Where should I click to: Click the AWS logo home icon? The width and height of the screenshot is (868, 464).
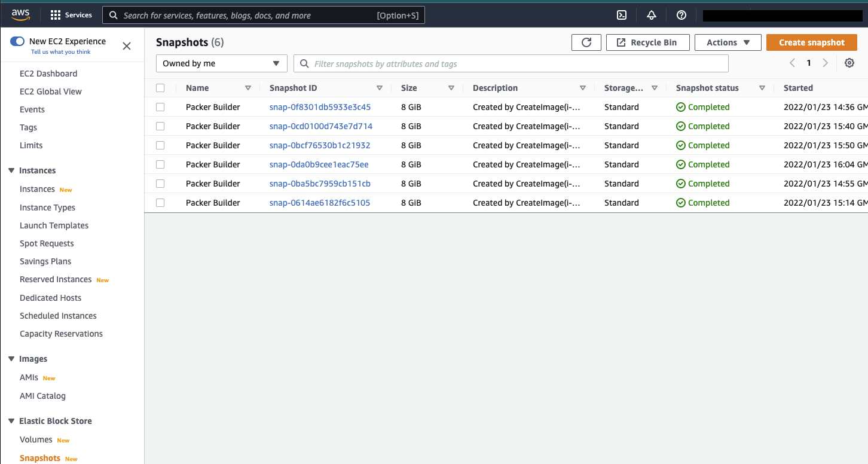click(20, 15)
